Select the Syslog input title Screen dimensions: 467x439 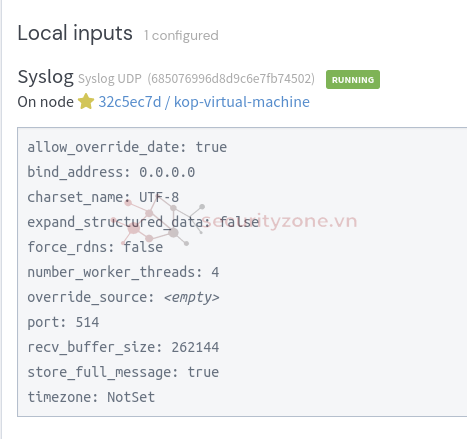pyautogui.click(x=46, y=78)
